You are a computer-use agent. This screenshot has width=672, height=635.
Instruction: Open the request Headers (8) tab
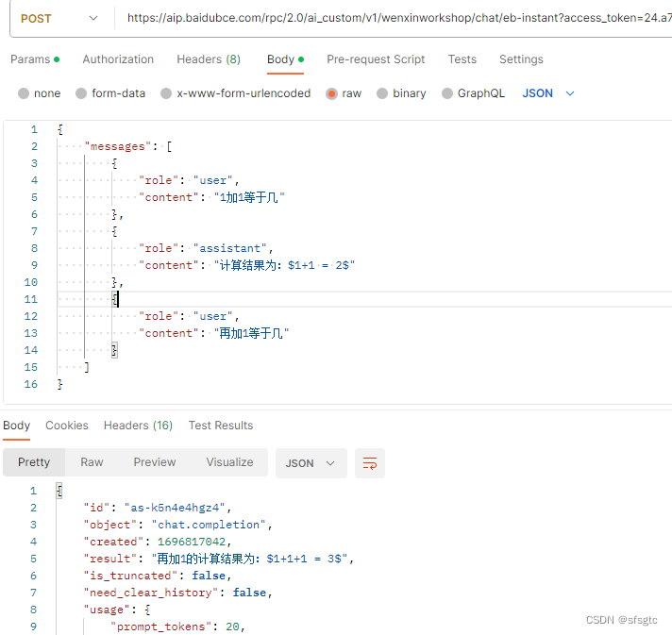209,59
